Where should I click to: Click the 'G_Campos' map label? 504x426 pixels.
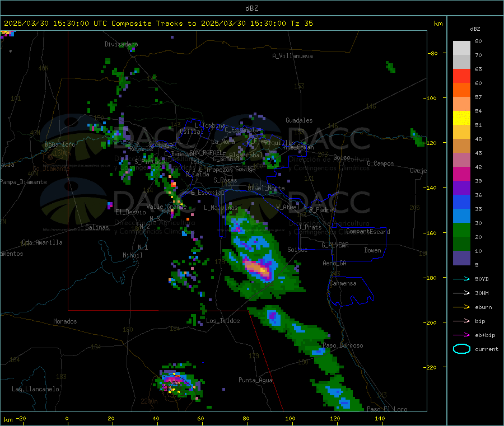(380, 163)
